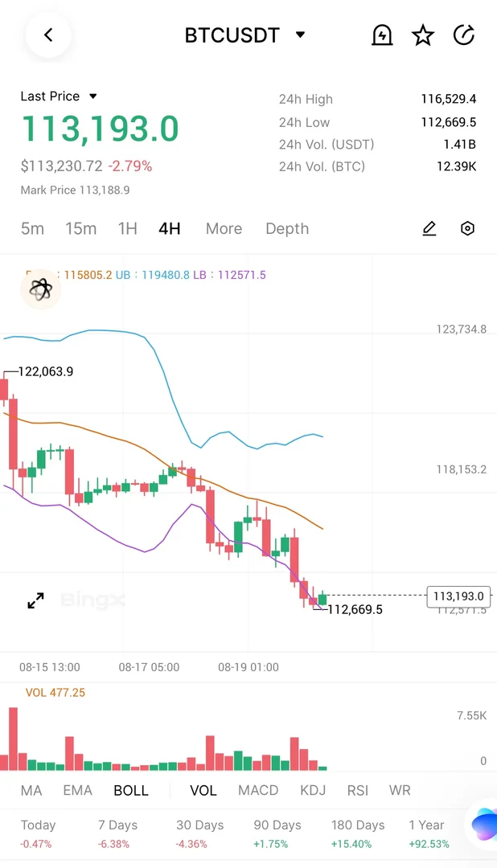Go back using the left arrow

coord(48,35)
